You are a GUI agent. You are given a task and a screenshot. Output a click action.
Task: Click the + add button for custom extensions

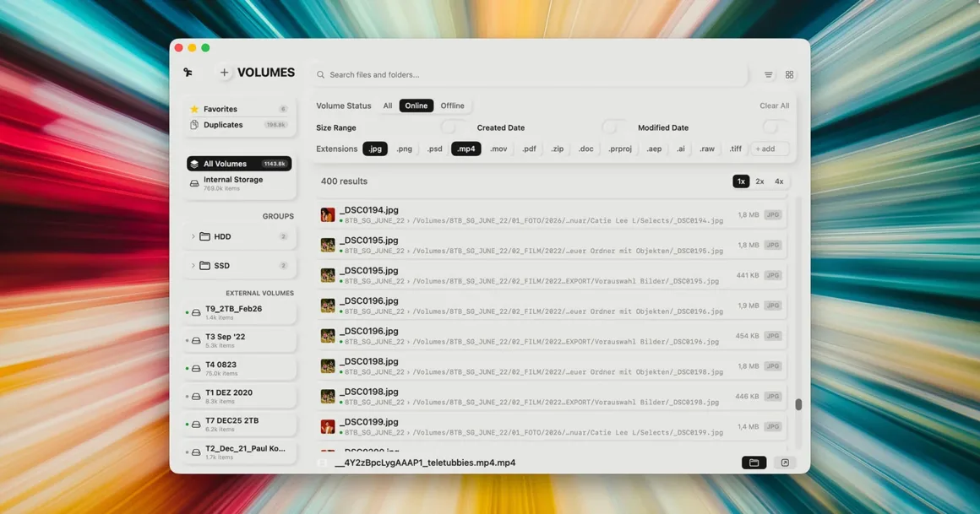click(767, 149)
